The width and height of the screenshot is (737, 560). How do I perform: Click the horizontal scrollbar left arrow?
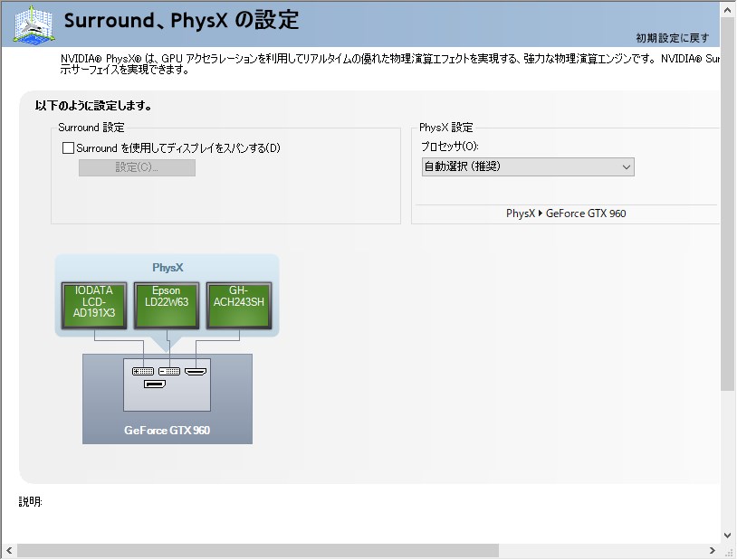click(9, 551)
